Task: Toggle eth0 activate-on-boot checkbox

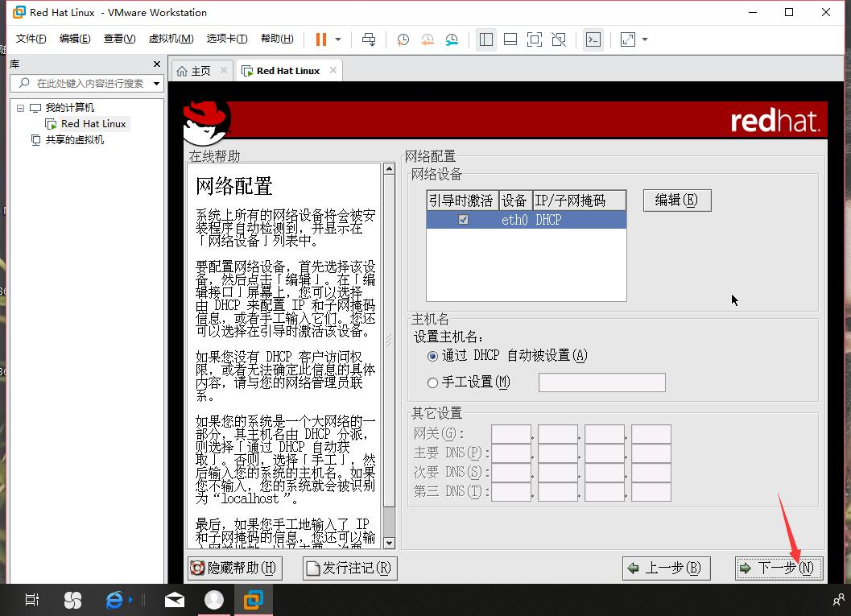Action: 463,220
